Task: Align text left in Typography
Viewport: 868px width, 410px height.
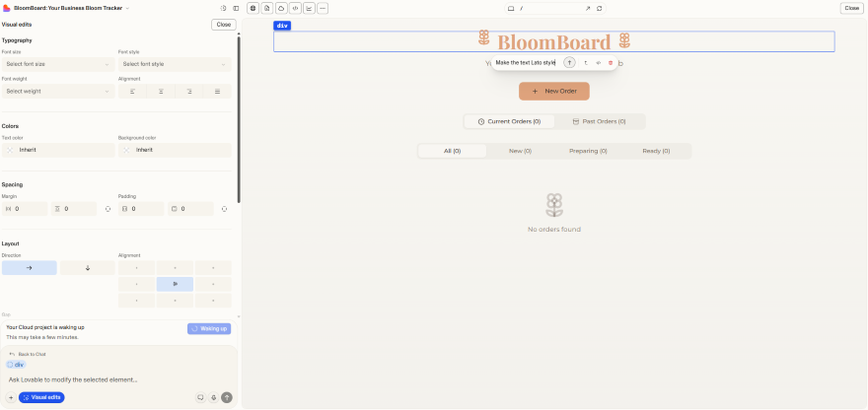Action: coord(132,92)
